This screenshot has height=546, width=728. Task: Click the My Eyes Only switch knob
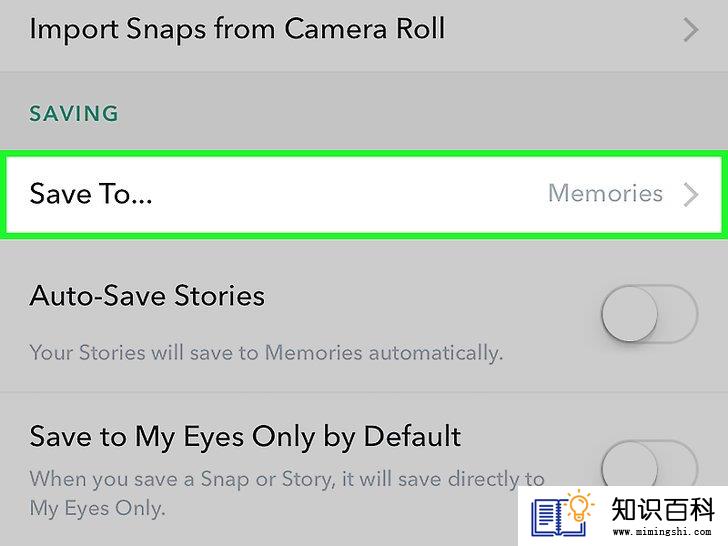630,464
